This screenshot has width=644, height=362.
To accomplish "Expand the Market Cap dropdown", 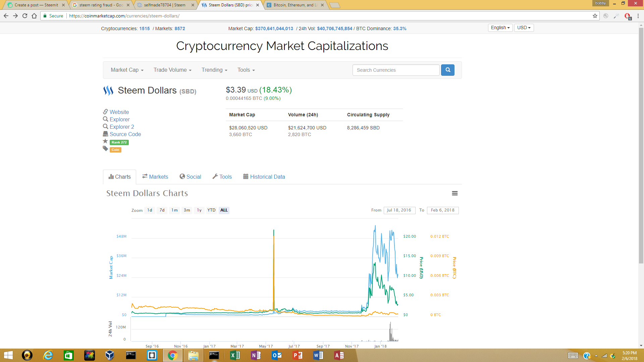I will click(127, 70).
